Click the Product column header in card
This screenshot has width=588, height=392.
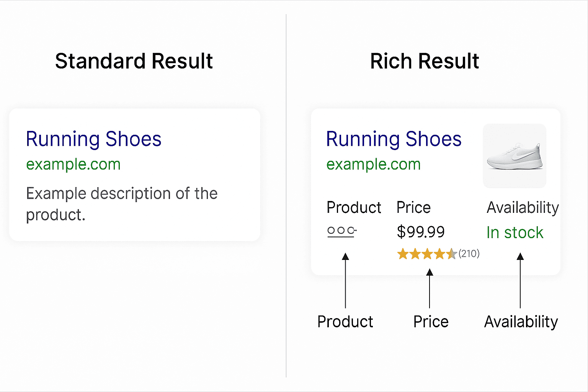[x=354, y=208]
